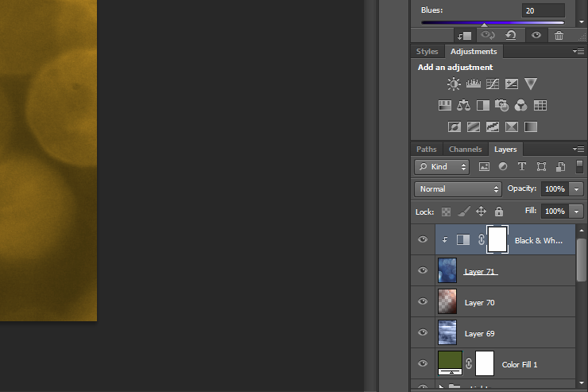Add a Color Balance adjustment
The height and width of the screenshot is (392, 588).
pos(463,106)
